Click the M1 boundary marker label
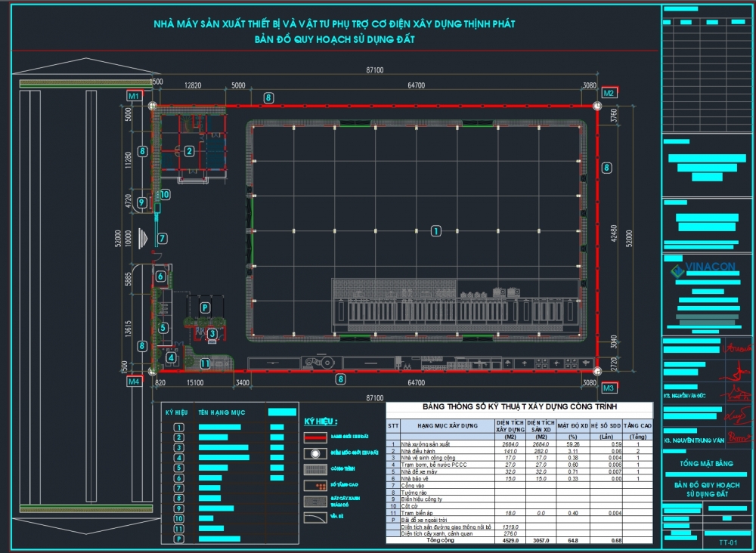Screen dimensions: 756x553 click(134, 96)
